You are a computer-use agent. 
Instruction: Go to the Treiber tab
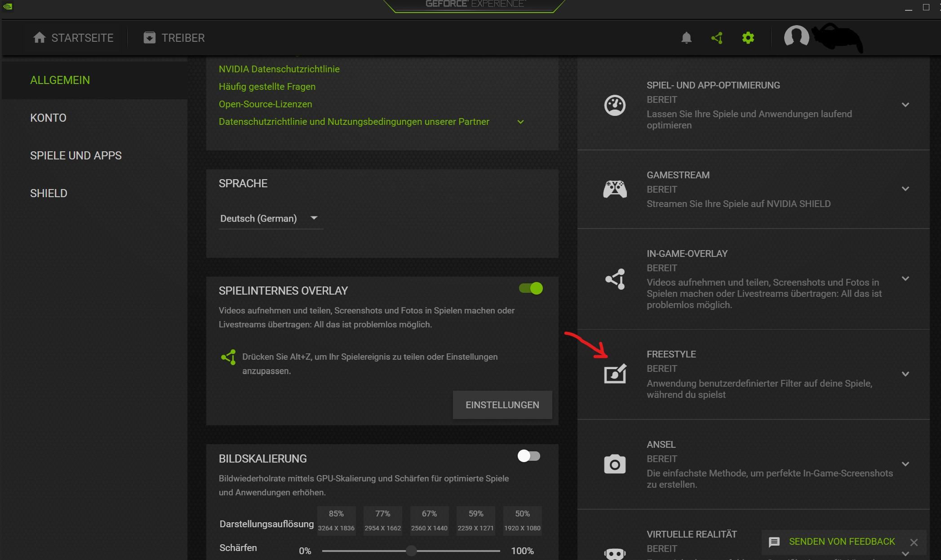coord(174,38)
